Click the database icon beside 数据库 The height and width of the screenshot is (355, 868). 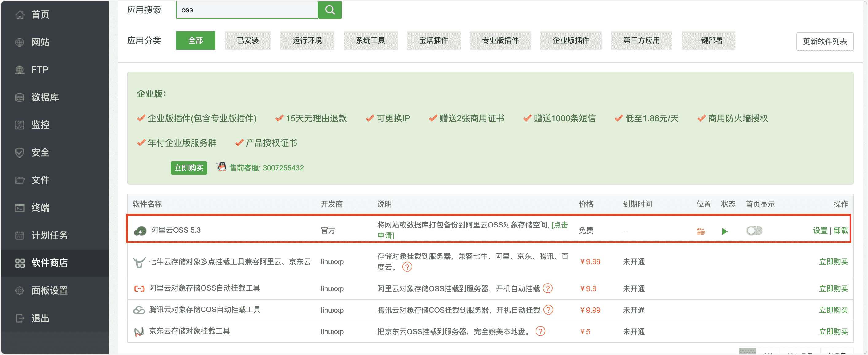[x=20, y=97]
